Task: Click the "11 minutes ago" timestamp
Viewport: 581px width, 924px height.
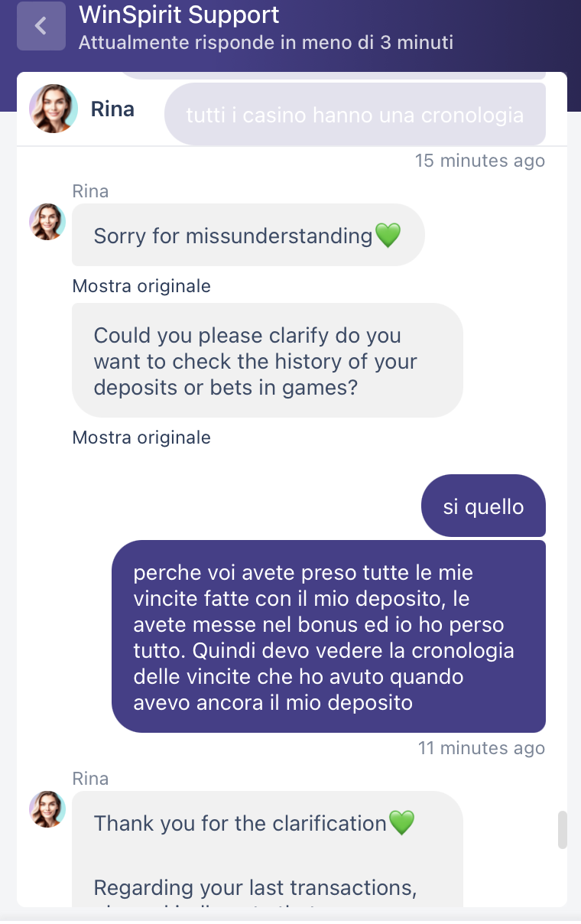Action: click(482, 748)
